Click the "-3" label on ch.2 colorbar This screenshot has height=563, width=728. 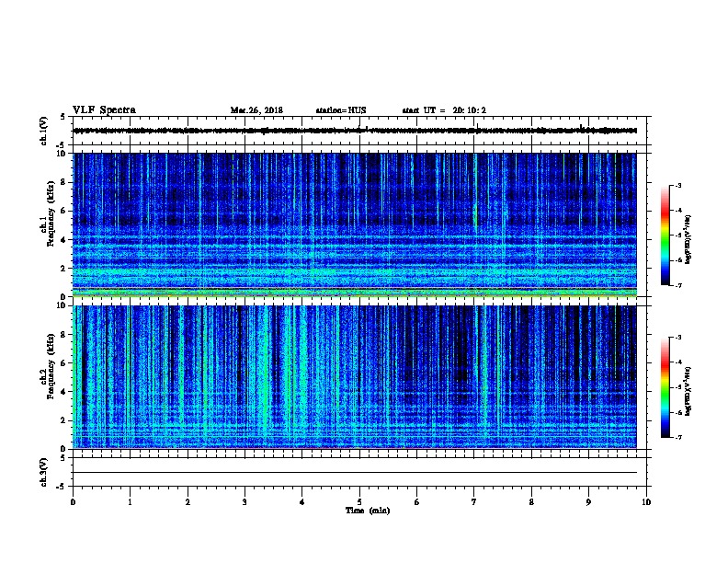pos(678,338)
